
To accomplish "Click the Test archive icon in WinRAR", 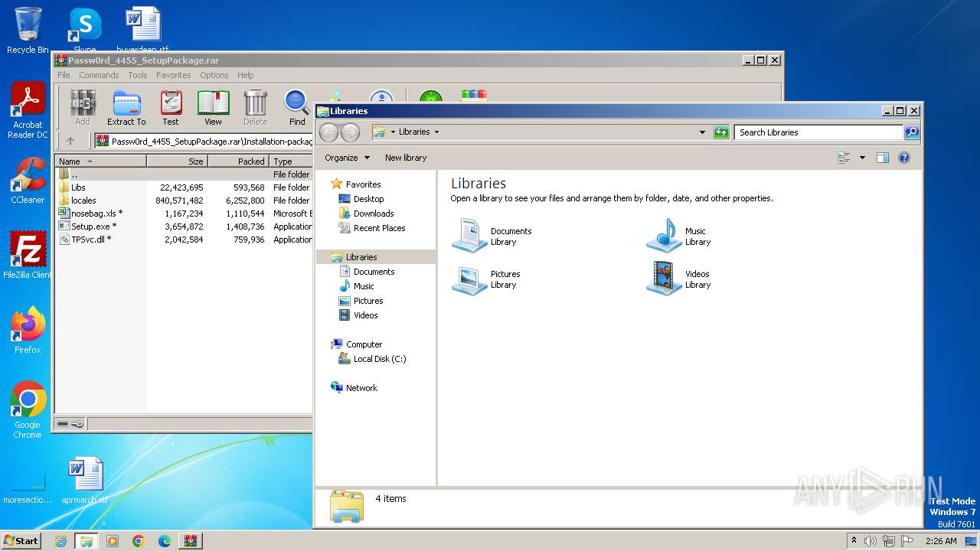I will (171, 107).
